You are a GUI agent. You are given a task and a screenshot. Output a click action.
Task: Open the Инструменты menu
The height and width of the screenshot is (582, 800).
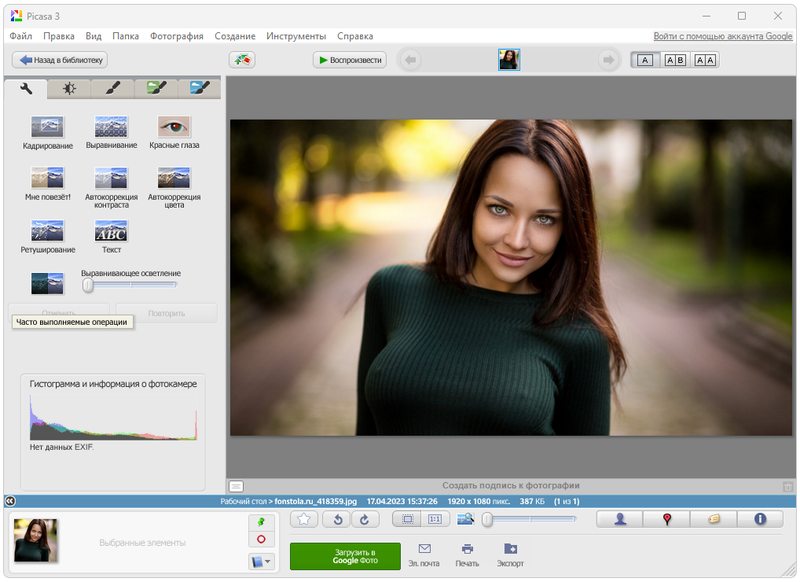296,36
